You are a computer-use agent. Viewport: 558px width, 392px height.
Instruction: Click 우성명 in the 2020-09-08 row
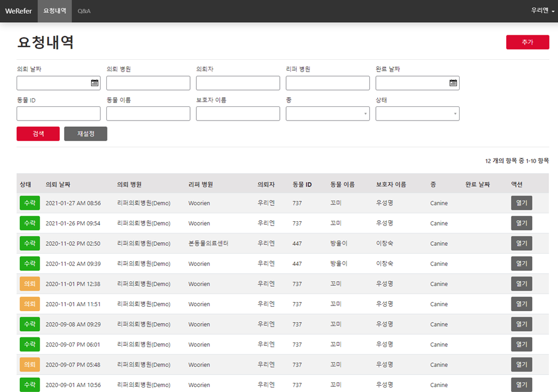385,324
